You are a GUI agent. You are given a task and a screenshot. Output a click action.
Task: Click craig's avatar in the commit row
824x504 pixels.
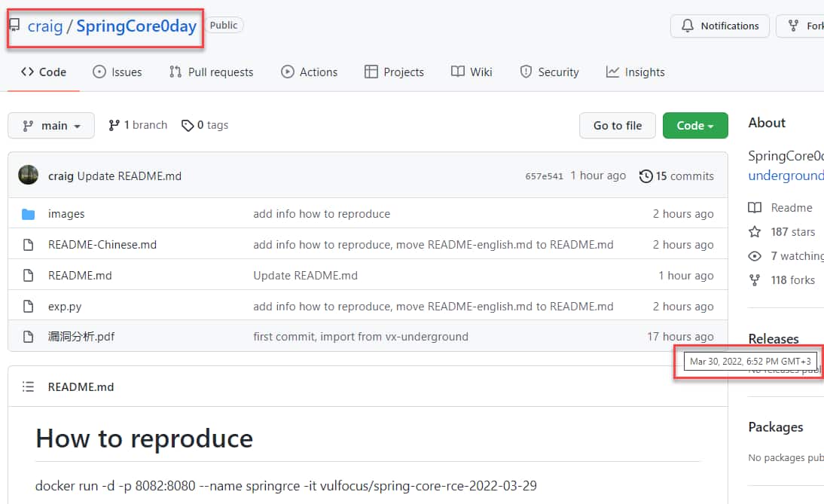tap(29, 176)
